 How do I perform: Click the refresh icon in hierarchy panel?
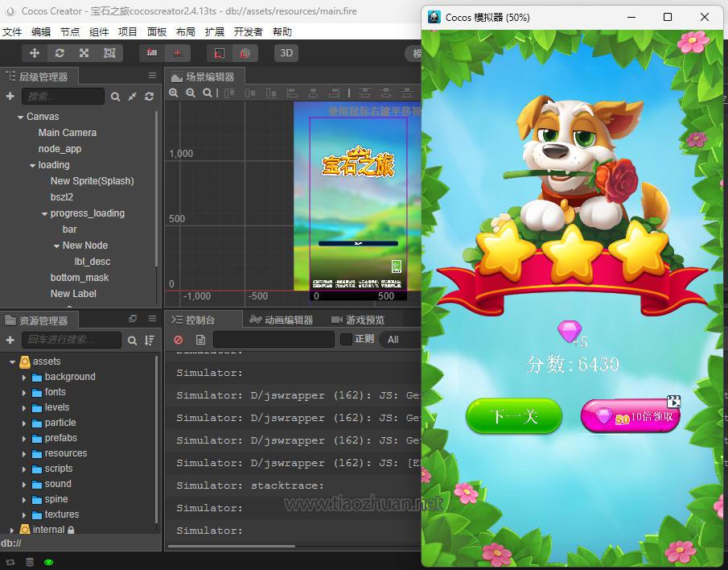150,97
